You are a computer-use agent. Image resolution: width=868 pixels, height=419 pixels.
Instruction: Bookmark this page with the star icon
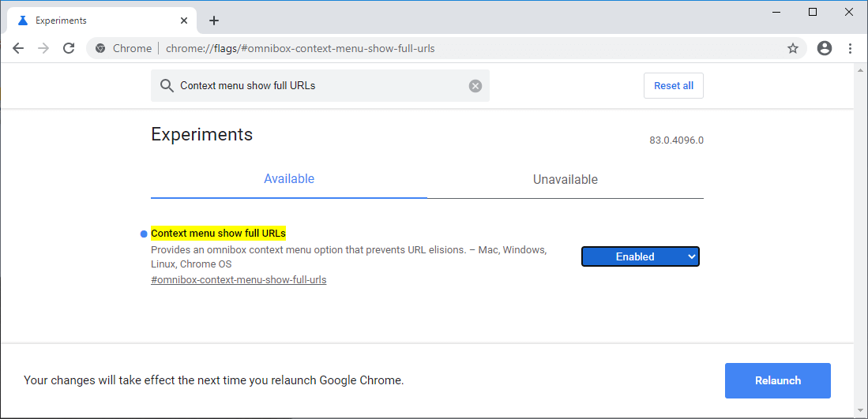[x=793, y=48]
